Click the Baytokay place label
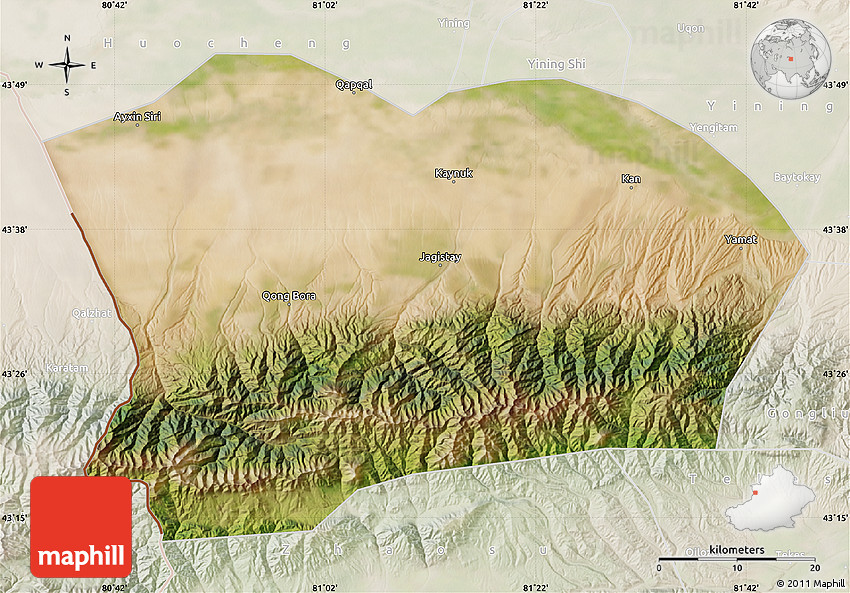Screen dimensions: 850x593 coord(796,177)
